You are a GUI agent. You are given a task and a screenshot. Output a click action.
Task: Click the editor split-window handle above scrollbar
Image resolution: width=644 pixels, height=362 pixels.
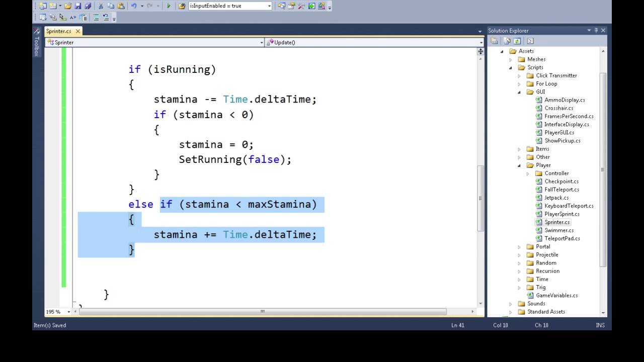point(480,51)
